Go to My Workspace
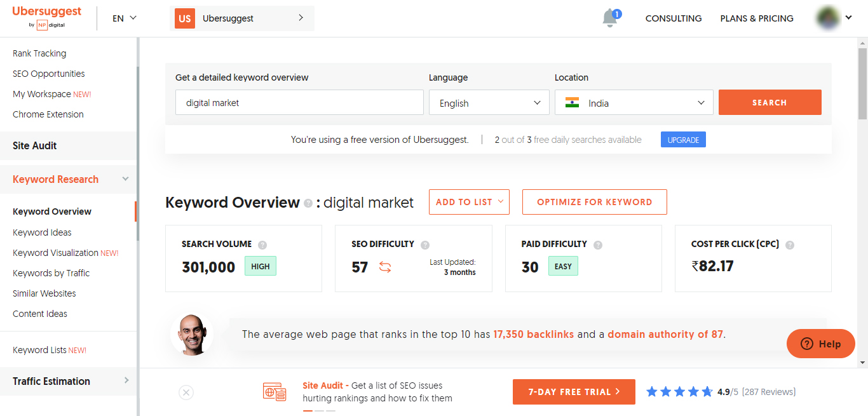Image resolution: width=868 pixels, height=416 pixels. (52, 94)
